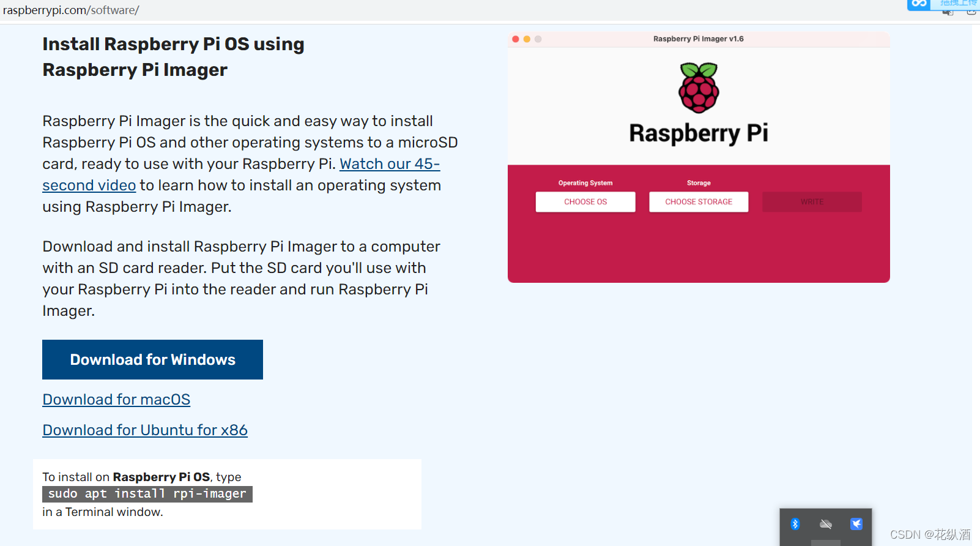Click the large "Raspberry Pi" wordmark in the preview
Screen dimensions: 980x546
(699, 133)
